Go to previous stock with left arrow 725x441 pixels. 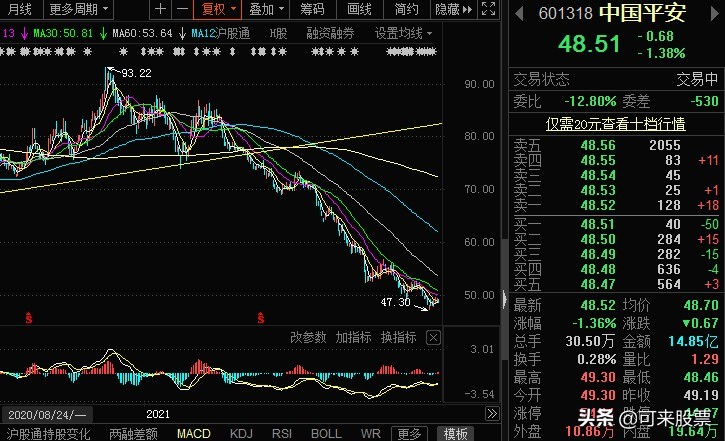(519, 14)
